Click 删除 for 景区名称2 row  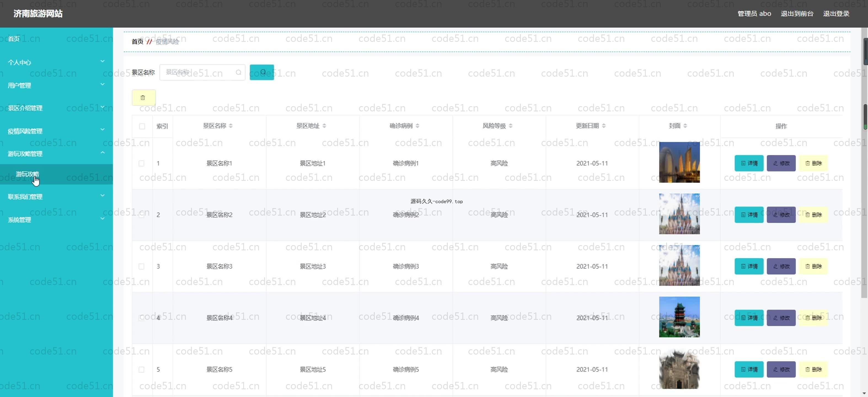pos(813,215)
